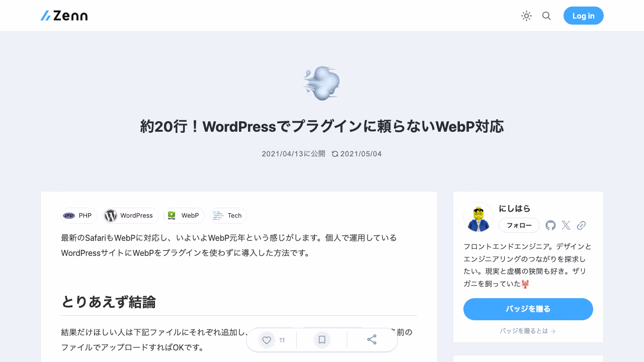Open the search magnifier icon
This screenshot has width=644, height=362.
tap(546, 16)
